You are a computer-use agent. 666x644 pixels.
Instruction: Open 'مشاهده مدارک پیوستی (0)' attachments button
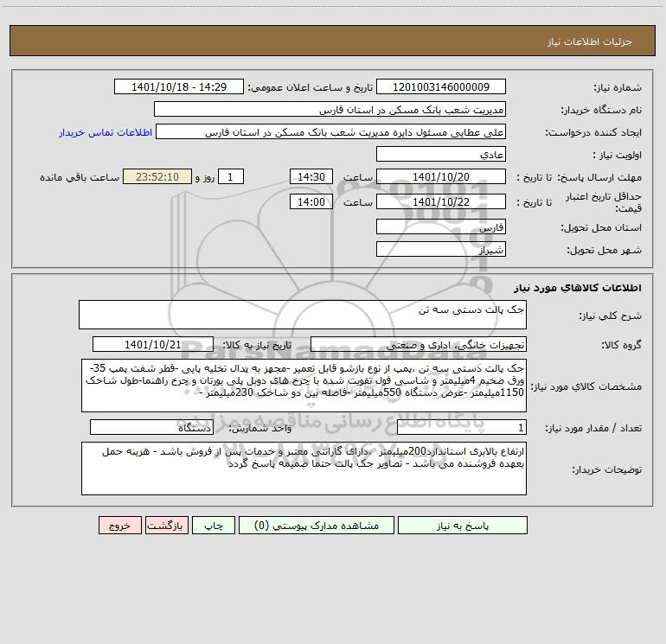(x=317, y=526)
